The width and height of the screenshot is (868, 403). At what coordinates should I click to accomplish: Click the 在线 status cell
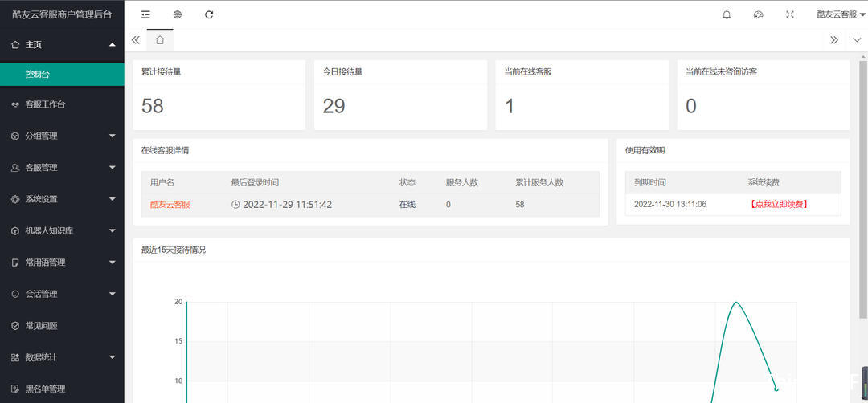click(x=407, y=205)
